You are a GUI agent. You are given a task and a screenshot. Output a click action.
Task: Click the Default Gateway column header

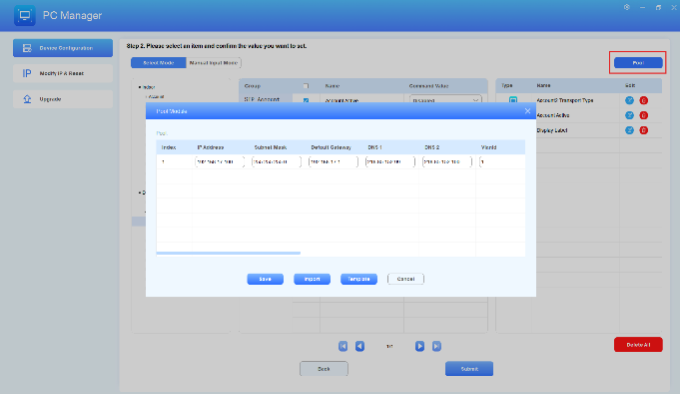(331, 147)
